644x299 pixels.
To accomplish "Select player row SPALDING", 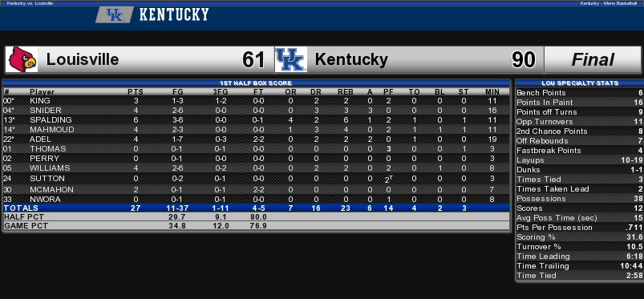I will [x=257, y=120].
